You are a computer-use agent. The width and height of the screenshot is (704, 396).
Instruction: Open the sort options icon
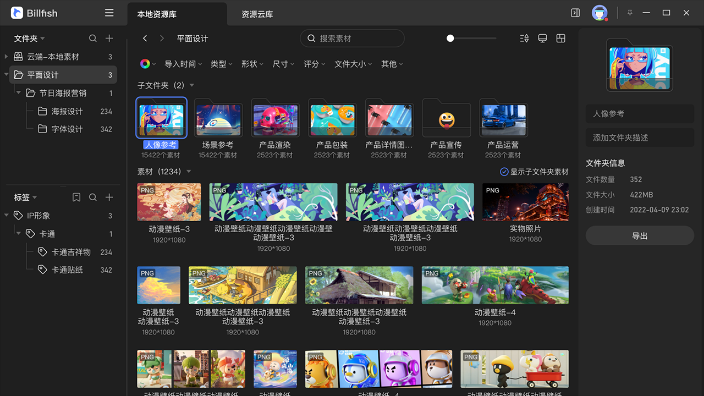tap(524, 39)
